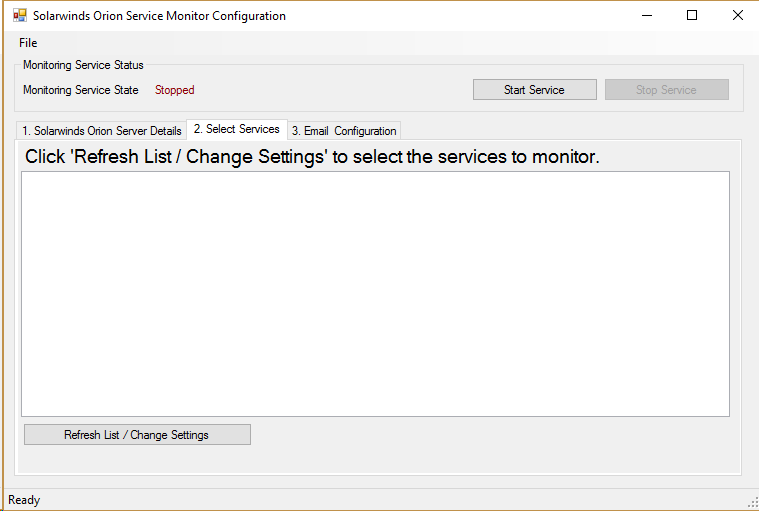Click the Monitoring Service State label
The width and height of the screenshot is (759, 511).
click(x=81, y=90)
